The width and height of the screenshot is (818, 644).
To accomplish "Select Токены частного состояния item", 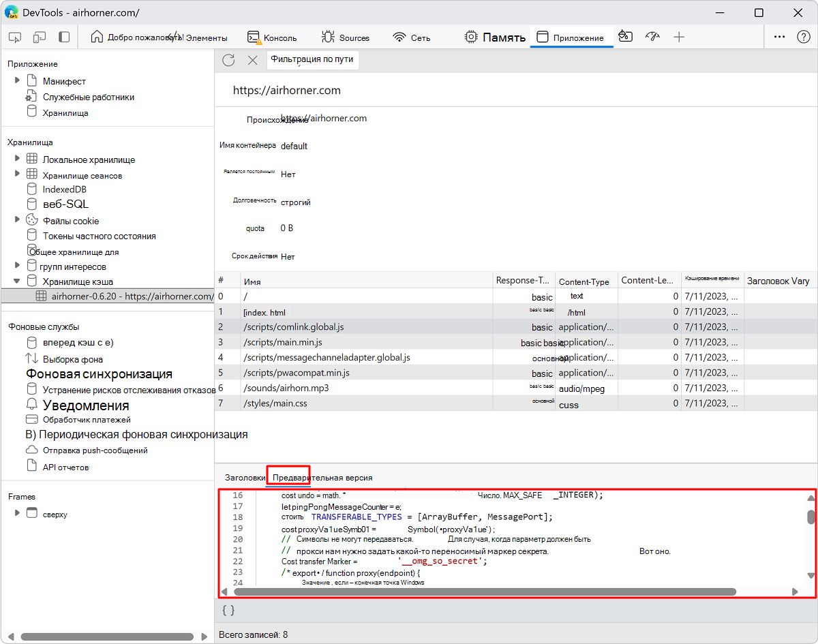I will point(99,236).
